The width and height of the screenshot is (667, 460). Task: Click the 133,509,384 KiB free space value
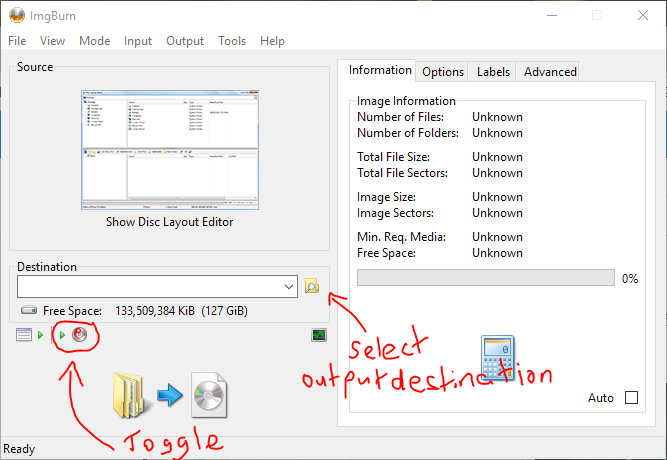pos(155,311)
